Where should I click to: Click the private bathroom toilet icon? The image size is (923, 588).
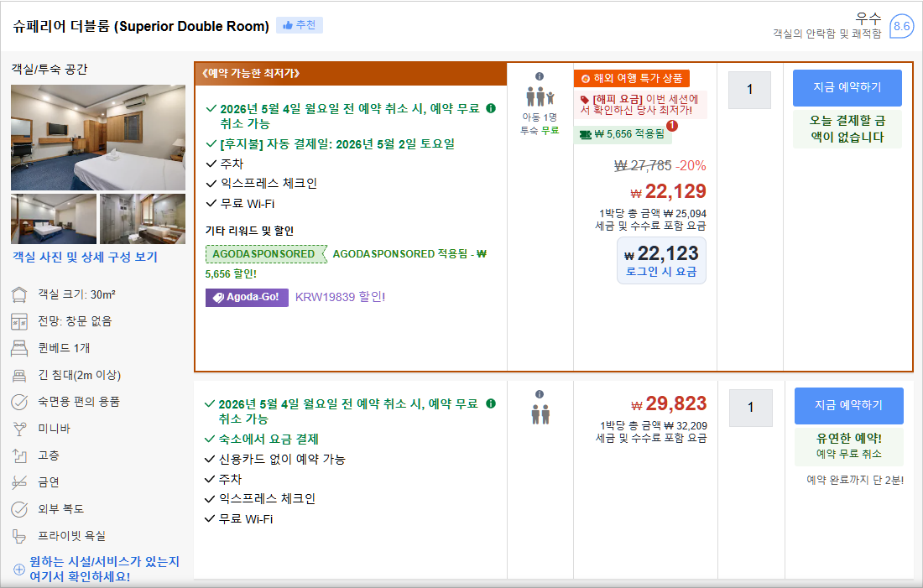point(19,536)
